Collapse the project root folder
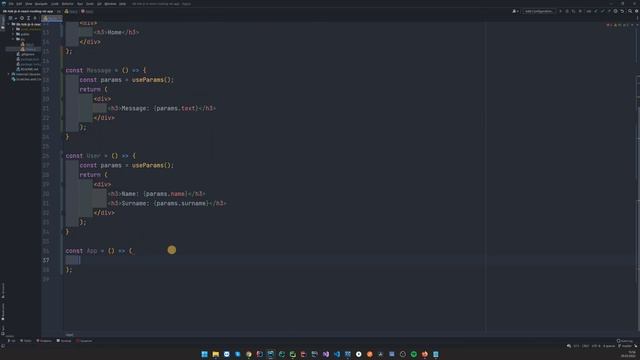Viewport: 640px width, 360px height. click(x=9, y=24)
